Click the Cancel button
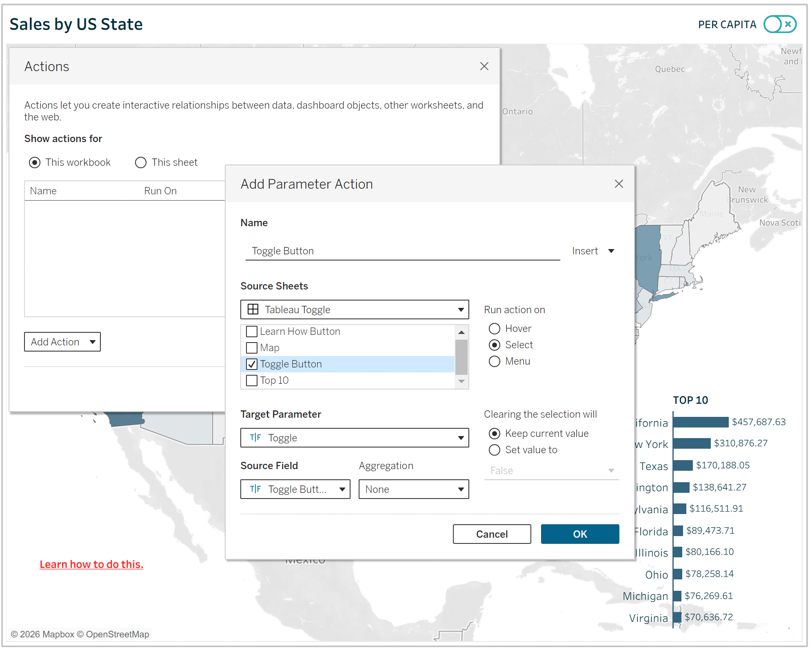This screenshot has width=812, height=650. pos(492,534)
